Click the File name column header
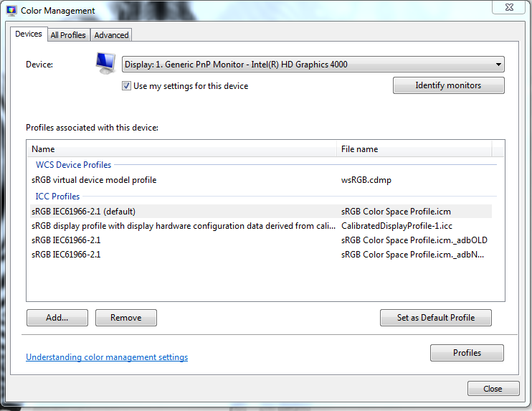The image size is (532, 411). click(x=414, y=149)
